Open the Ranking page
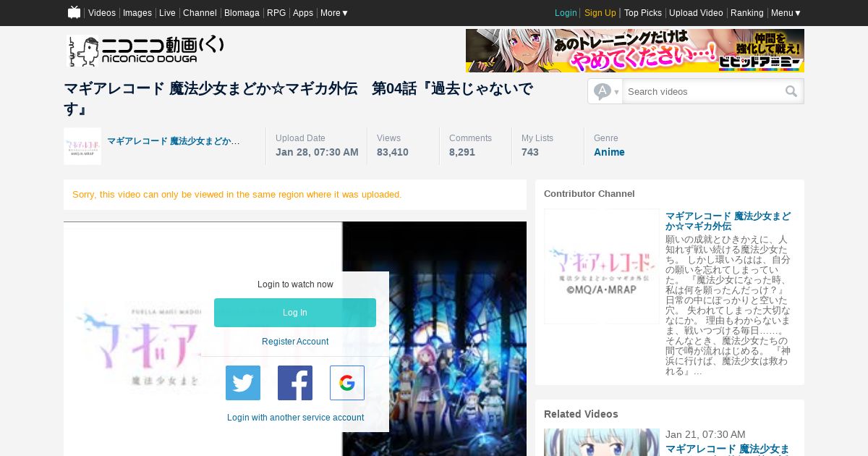Viewport: 868px width, 456px height. pos(747,13)
